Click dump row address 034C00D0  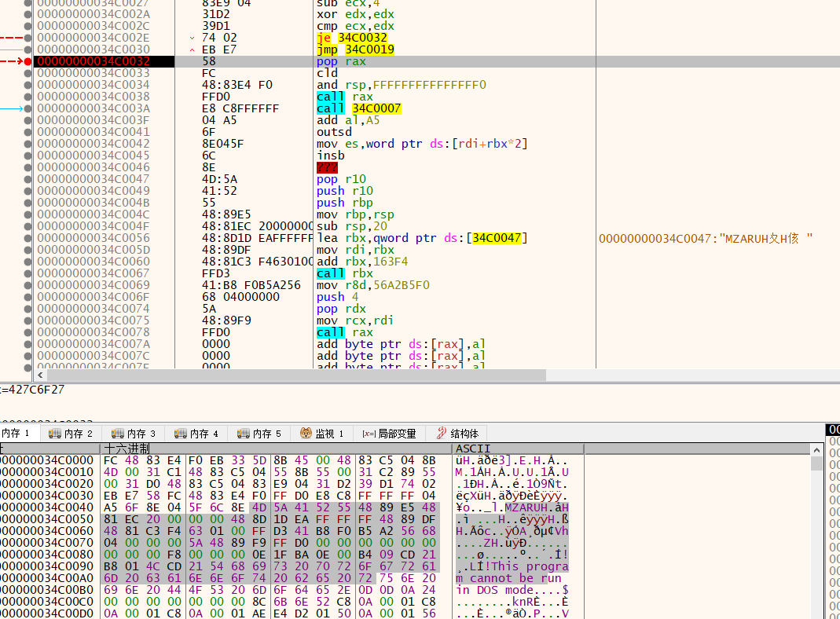pyautogui.click(x=47, y=614)
